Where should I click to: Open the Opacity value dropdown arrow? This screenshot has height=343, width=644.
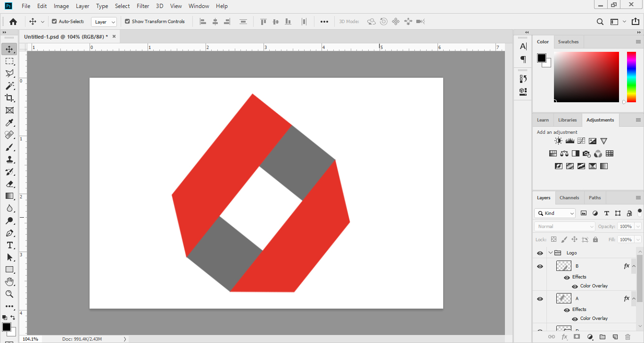pos(638,227)
